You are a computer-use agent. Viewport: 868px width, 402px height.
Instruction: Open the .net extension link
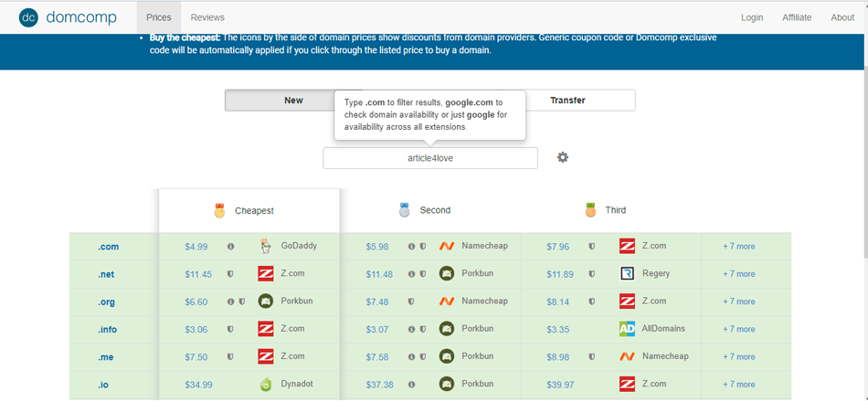tap(106, 275)
